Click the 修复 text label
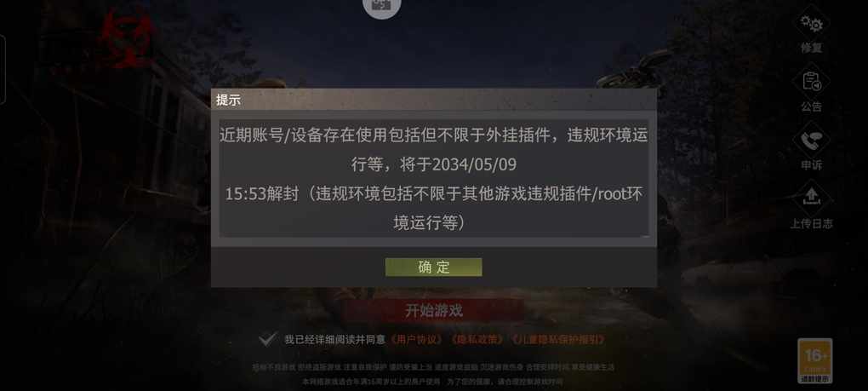This screenshot has height=391, width=868. click(x=812, y=48)
